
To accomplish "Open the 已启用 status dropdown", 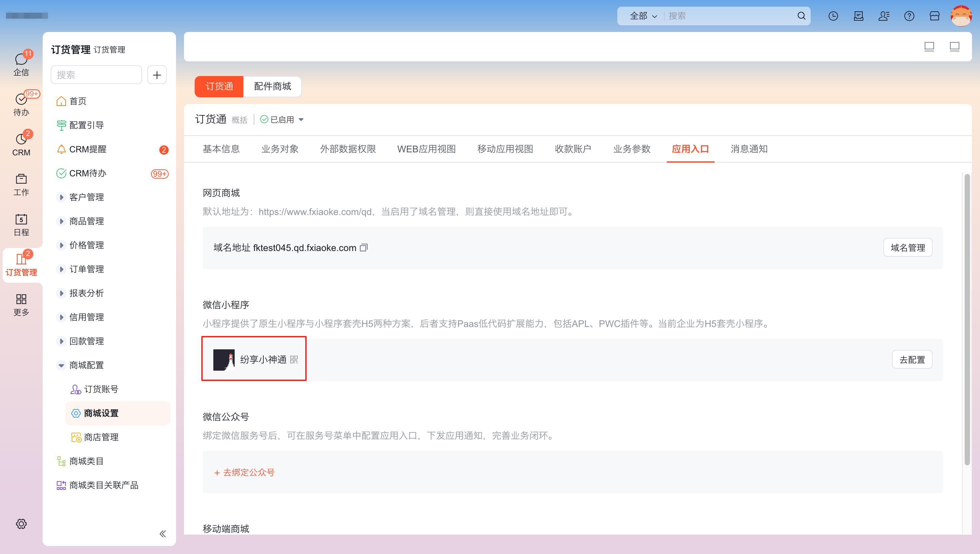I will pyautogui.click(x=282, y=119).
